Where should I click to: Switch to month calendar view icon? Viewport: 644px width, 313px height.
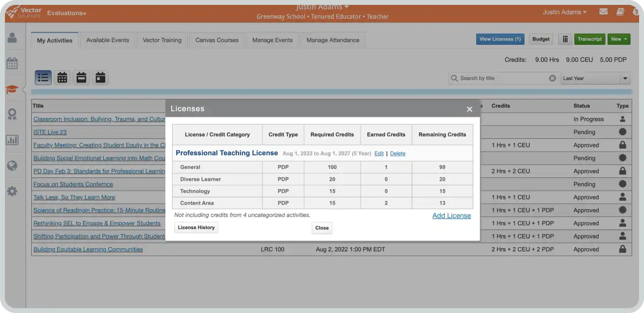point(62,78)
